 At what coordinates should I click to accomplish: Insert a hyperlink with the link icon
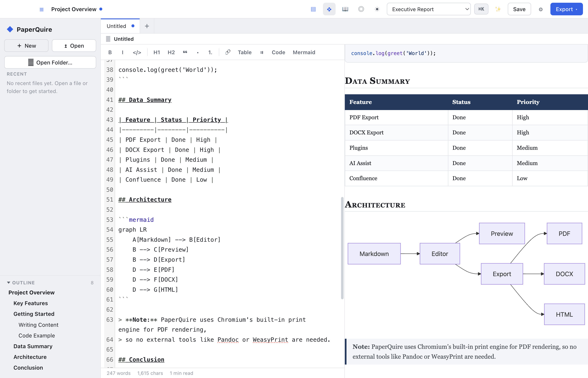(x=228, y=52)
